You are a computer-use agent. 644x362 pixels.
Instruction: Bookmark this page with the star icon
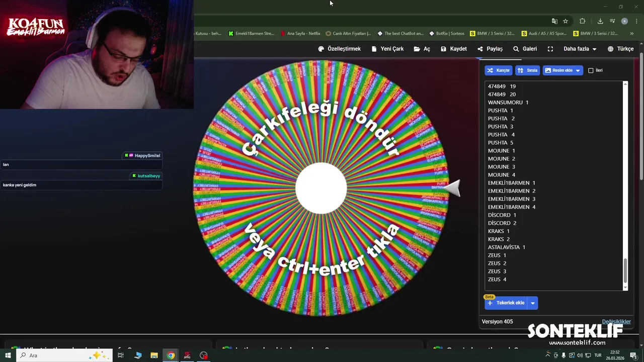pos(566,21)
